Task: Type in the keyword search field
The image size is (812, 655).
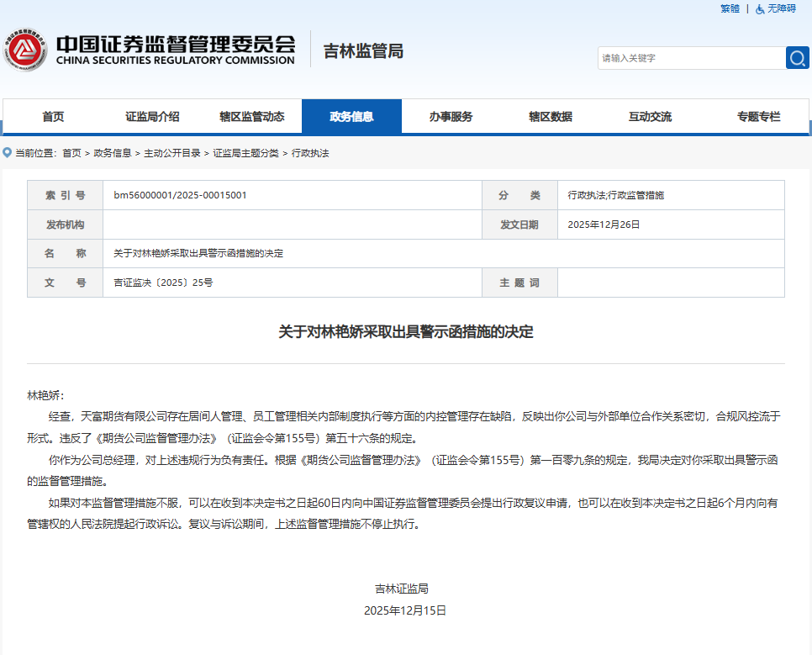Action: [691, 58]
